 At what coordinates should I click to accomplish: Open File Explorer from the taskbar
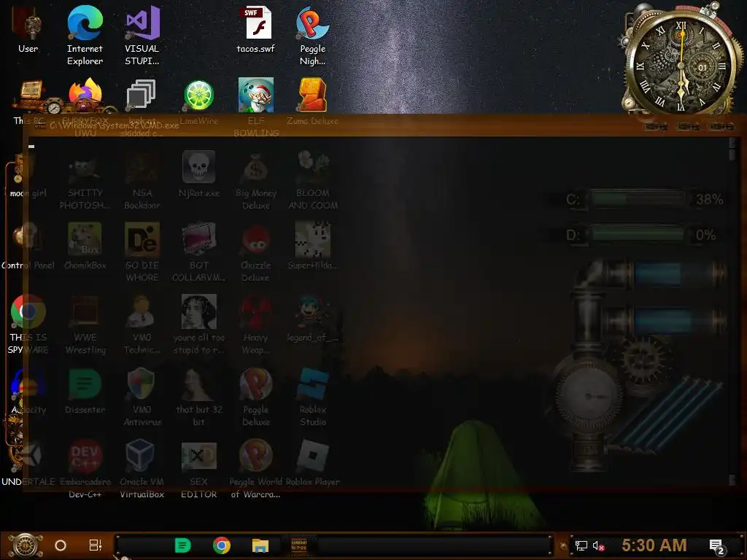[260, 545]
